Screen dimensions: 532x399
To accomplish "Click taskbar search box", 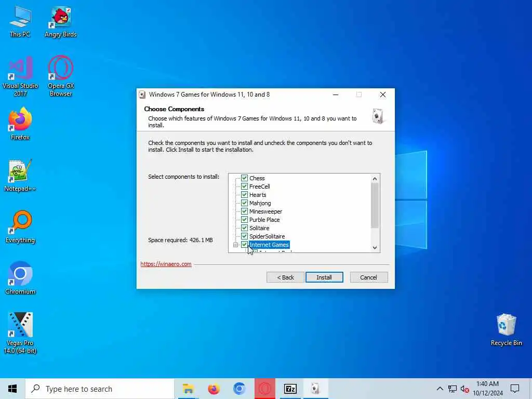I will (x=100, y=389).
